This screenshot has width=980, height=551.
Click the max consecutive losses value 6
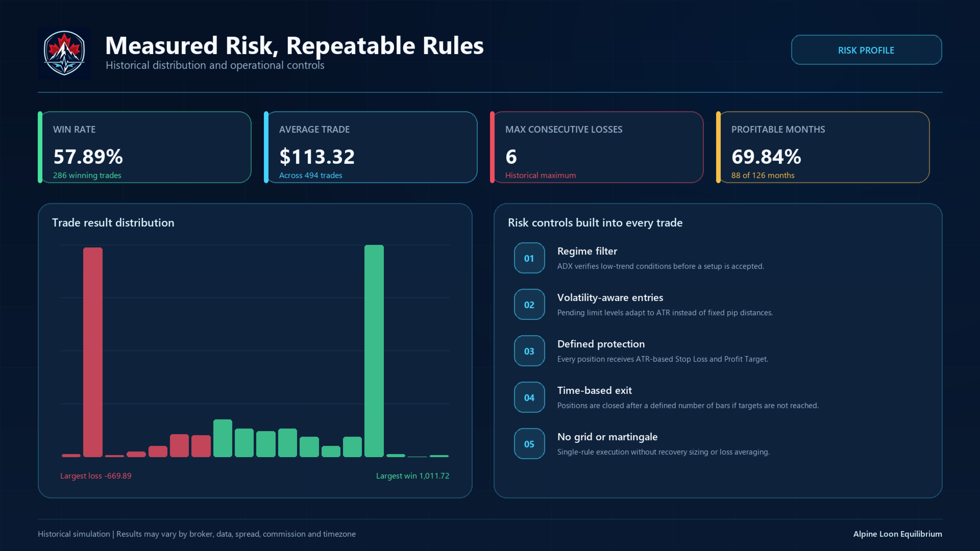511,157
